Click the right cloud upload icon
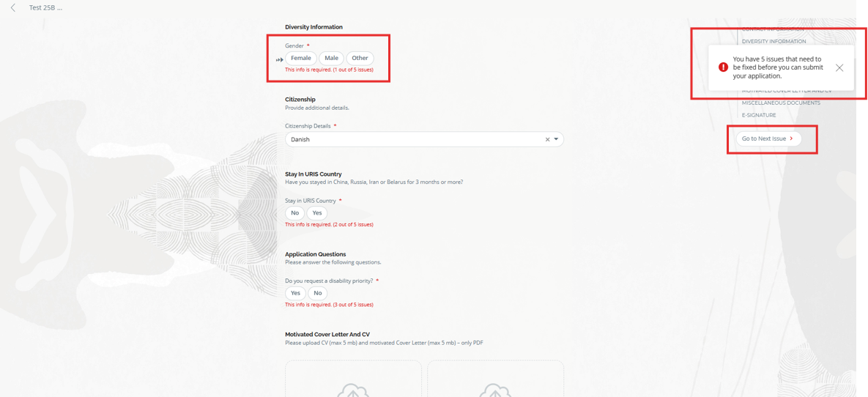Screen dimensions: 868x397 495,389
